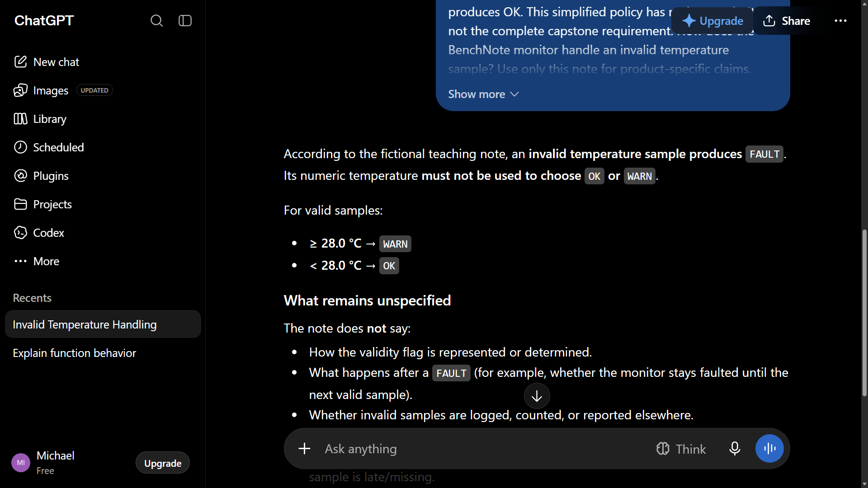Click the Share button

787,21
